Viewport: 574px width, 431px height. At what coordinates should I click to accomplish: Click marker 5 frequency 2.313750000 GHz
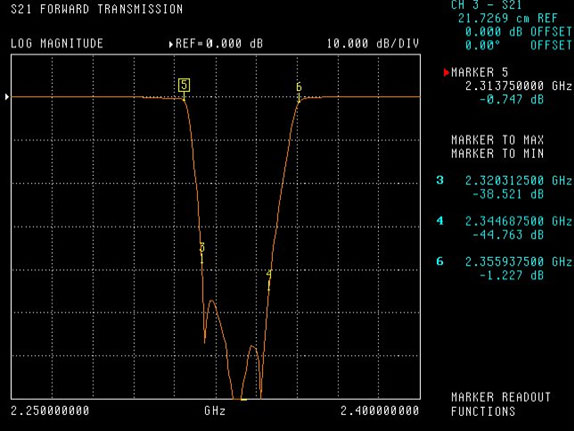[518, 86]
